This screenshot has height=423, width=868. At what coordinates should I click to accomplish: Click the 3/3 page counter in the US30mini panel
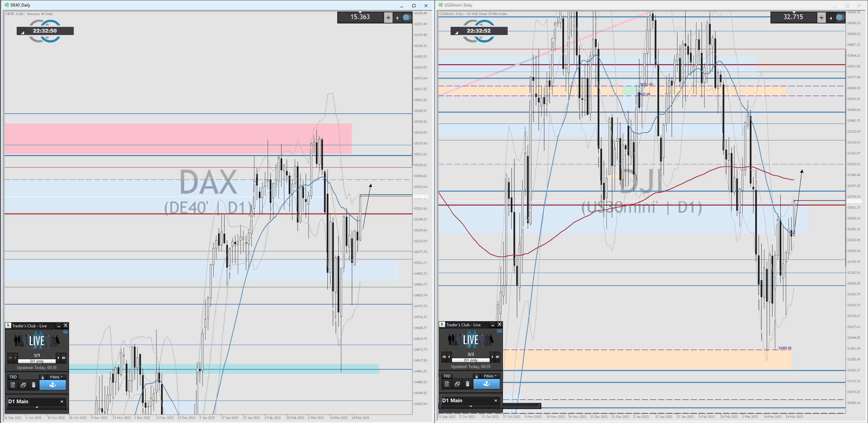[x=471, y=354]
